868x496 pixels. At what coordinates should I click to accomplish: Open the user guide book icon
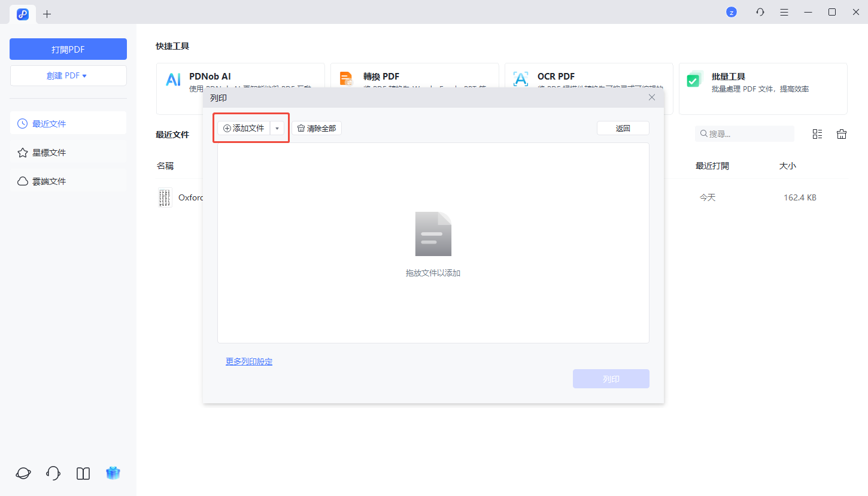point(83,473)
